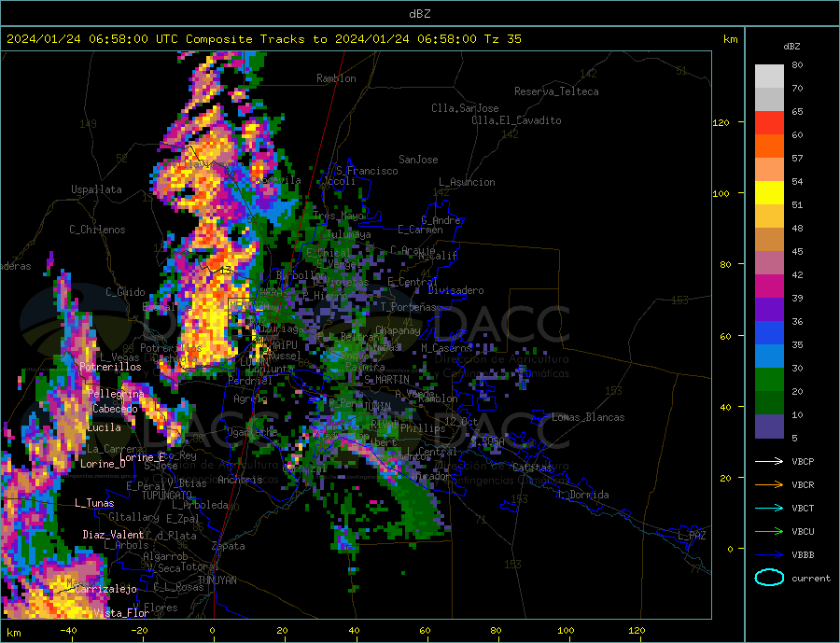Pick the magenta swatch in the dBZ legend
Screen dimensions: 840x643
click(769, 287)
